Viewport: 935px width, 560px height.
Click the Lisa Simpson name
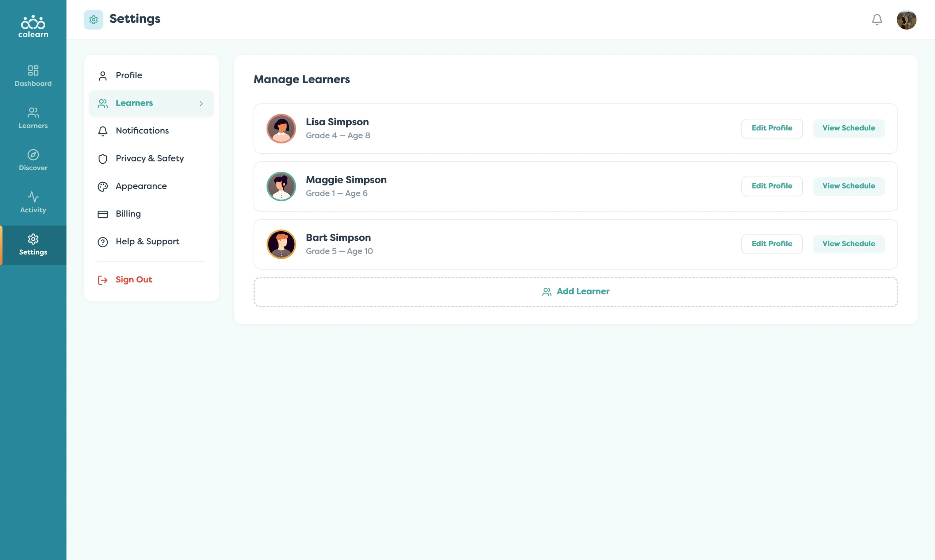pyautogui.click(x=337, y=122)
